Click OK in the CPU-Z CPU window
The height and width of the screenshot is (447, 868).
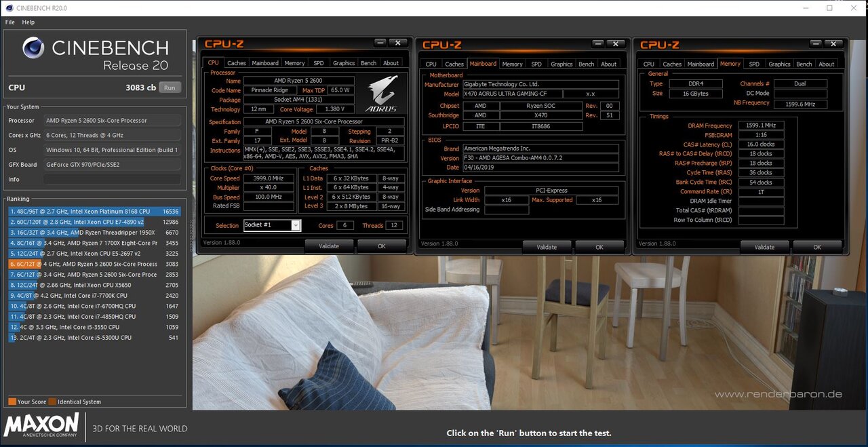pyautogui.click(x=382, y=246)
